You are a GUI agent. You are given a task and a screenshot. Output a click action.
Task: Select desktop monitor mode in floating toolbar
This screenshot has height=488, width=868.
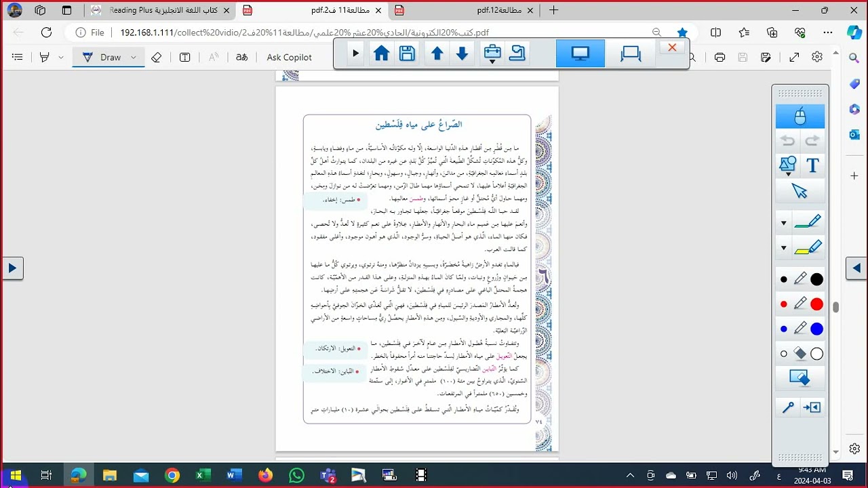pyautogui.click(x=580, y=54)
